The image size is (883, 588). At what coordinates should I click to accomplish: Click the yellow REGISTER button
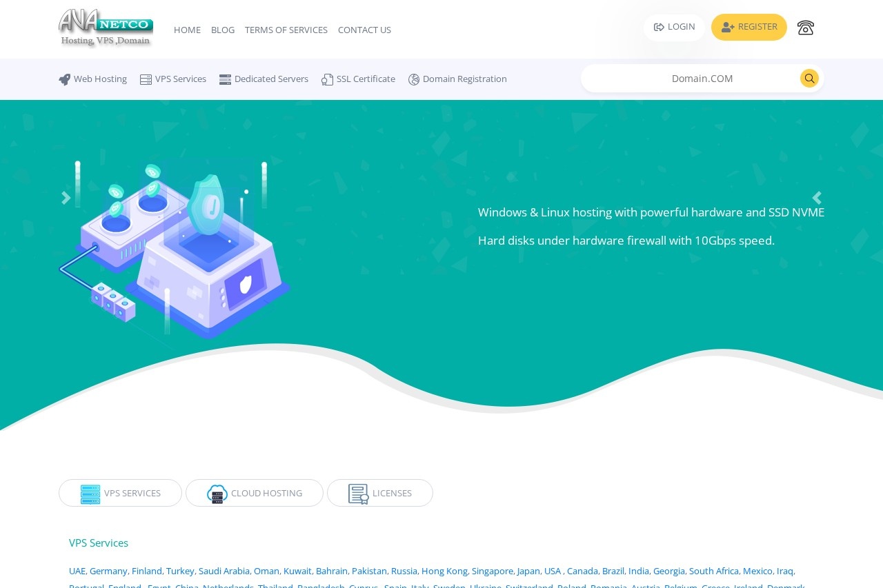click(748, 28)
